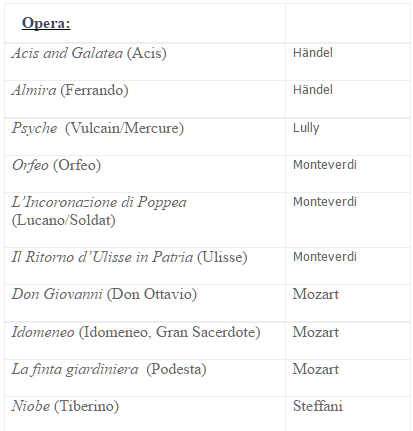The height and width of the screenshot is (431, 413).
Task: Click the underlined Opera: heading
Action: point(46,23)
